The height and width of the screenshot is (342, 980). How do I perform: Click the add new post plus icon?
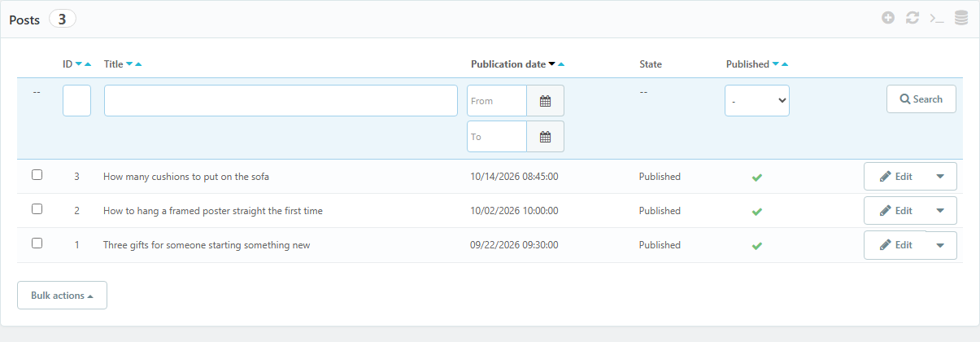click(x=888, y=18)
